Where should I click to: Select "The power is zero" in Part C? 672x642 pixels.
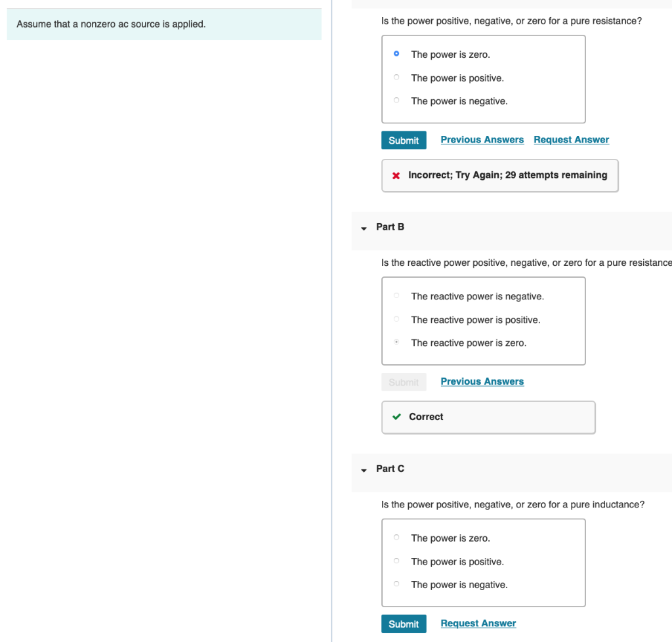[396, 537]
